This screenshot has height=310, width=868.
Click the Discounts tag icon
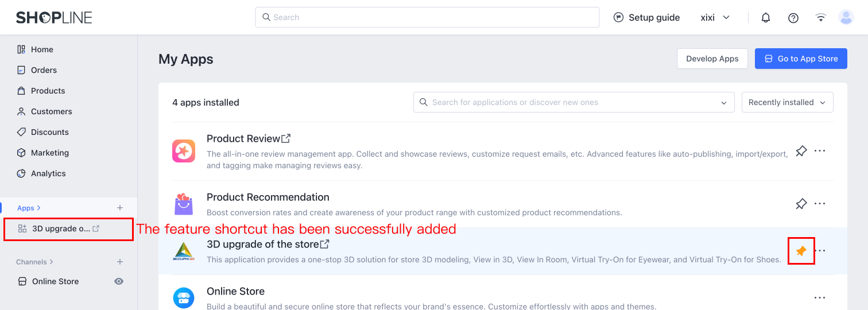pyautogui.click(x=21, y=132)
